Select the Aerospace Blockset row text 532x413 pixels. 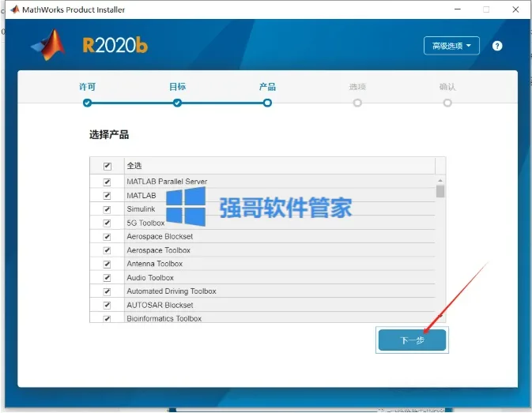point(160,236)
